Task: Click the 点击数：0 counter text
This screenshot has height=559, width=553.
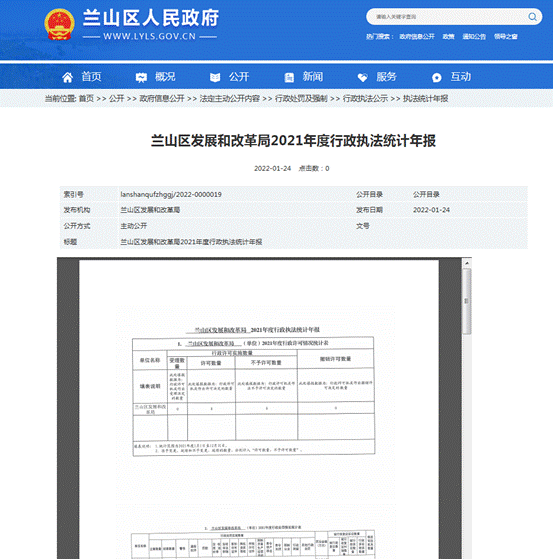Action: tap(314, 168)
